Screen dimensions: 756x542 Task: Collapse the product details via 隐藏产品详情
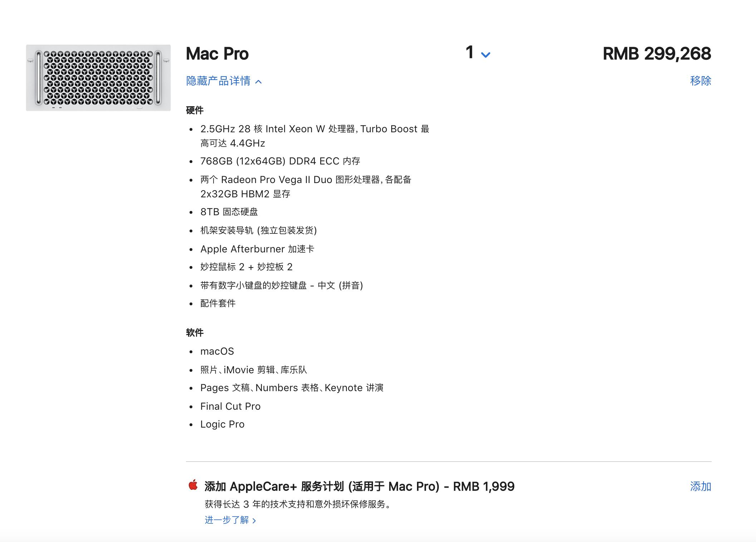pyautogui.click(x=218, y=81)
